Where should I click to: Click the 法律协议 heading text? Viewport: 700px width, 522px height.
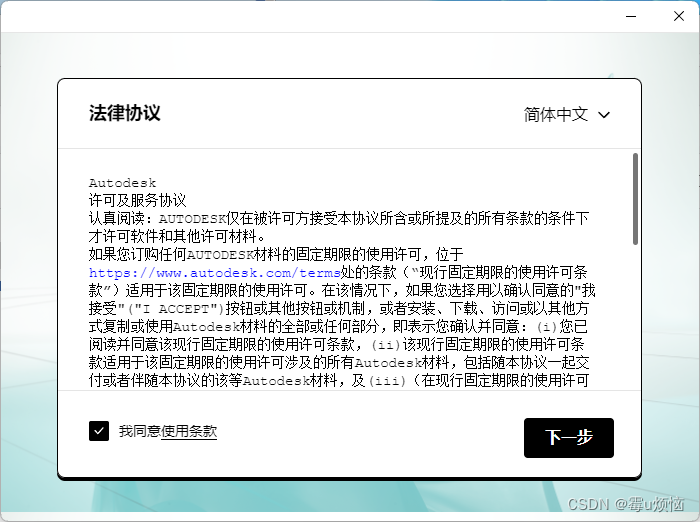coord(125,113)
